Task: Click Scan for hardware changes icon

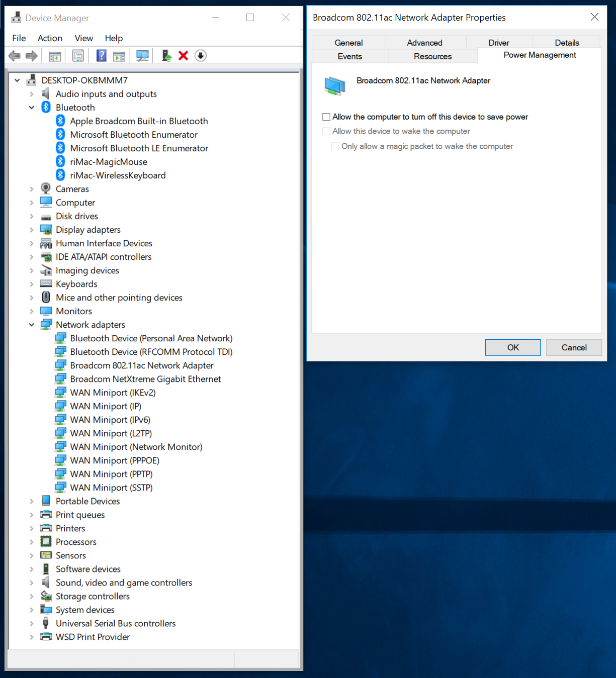Action: 142,56
